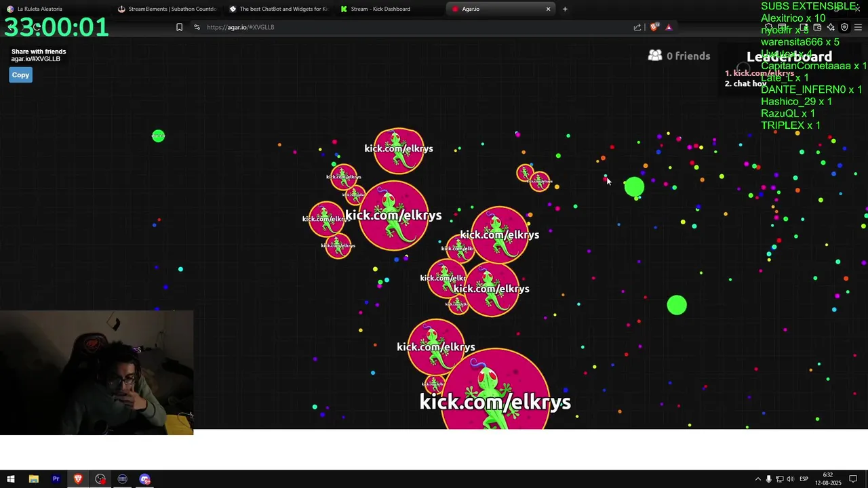Open File Explorer from the taskbar
Viewport: 868px width, 488px height.
point(33,479)
